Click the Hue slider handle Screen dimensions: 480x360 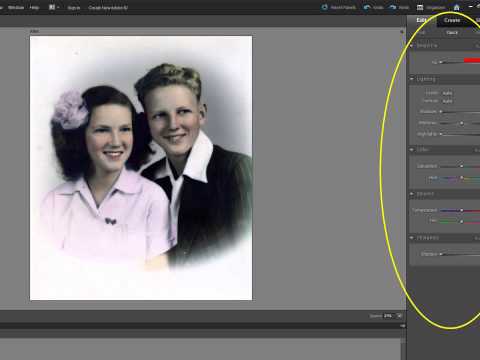(462, 178)
